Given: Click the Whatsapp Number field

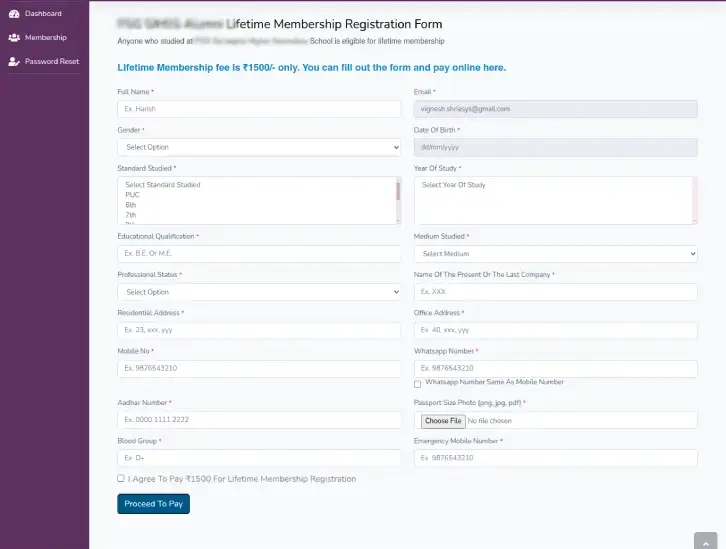Looking at the screenshot, I should (x=556, y=368).
